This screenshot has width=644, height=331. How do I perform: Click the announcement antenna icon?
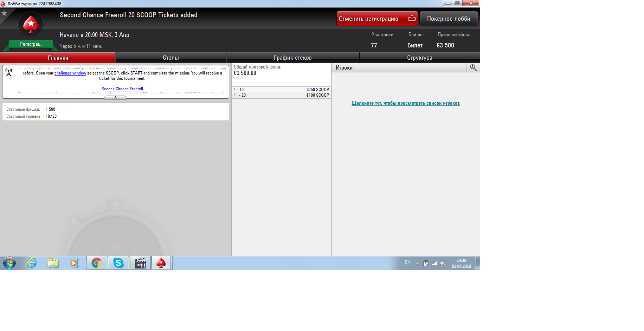[9, 72]
